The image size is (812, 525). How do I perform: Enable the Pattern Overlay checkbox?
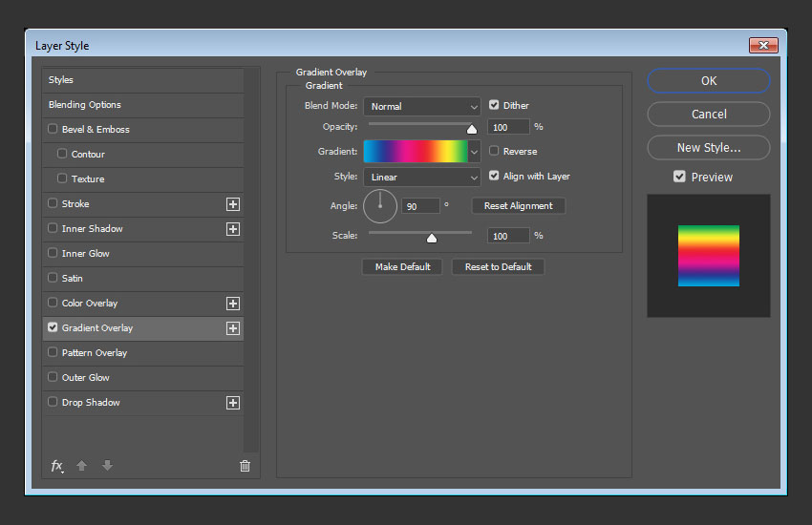(53, 351)
